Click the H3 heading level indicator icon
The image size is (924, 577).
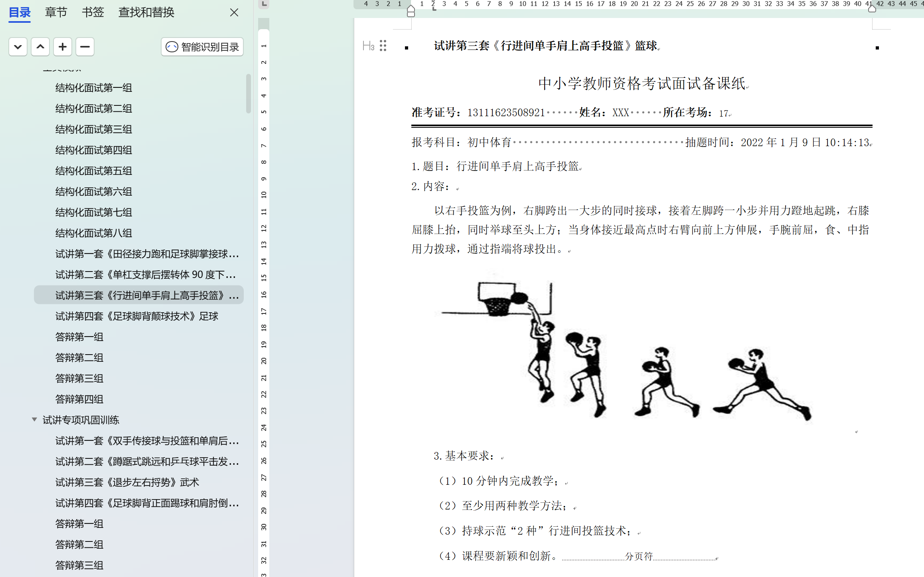point(368,46)
